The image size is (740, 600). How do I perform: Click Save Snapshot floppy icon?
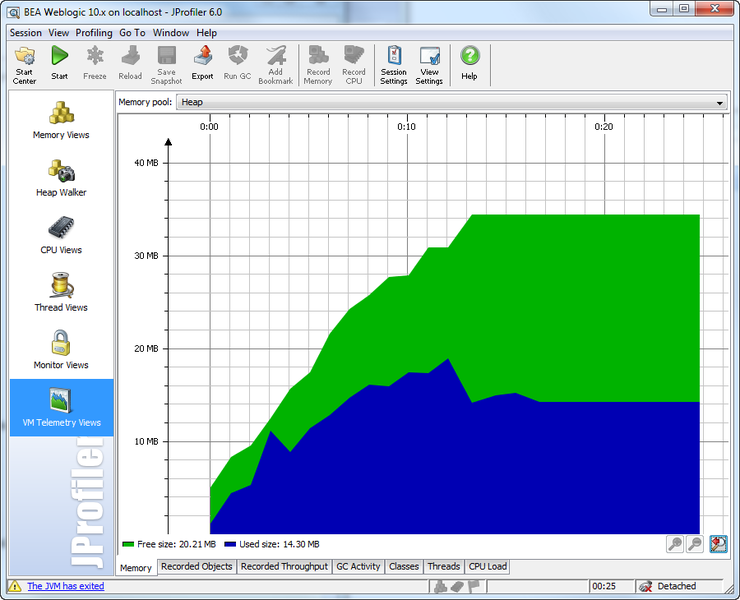coord(166,55)
